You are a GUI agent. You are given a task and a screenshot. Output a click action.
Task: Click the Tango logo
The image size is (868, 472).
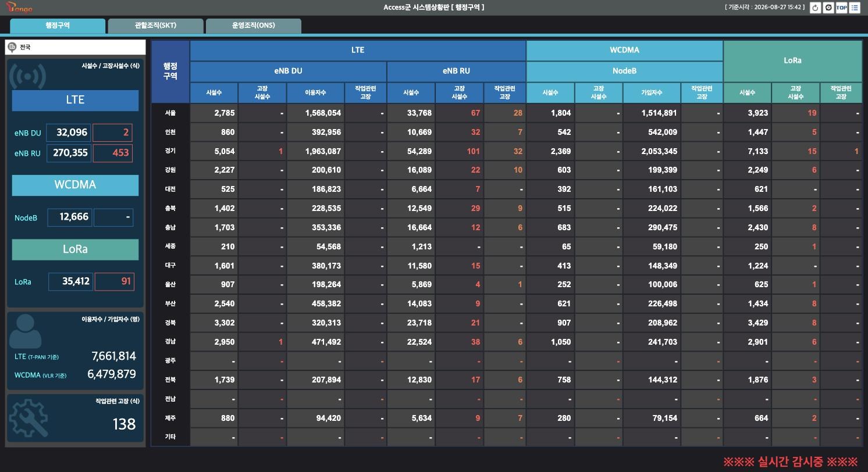pyautogui.click(x=19, y=8)
